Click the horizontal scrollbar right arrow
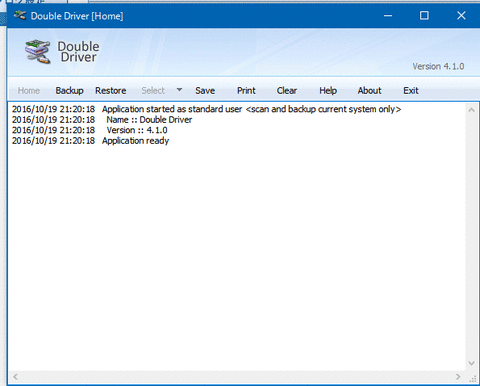Viewport: 480px width, 386px height. tap(458, 377)
